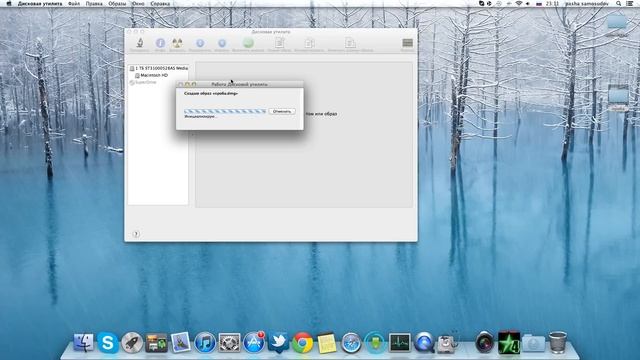Click the New Image toolbar icon
The width and height of the screenshot is (640, 360).
(280, 43)
